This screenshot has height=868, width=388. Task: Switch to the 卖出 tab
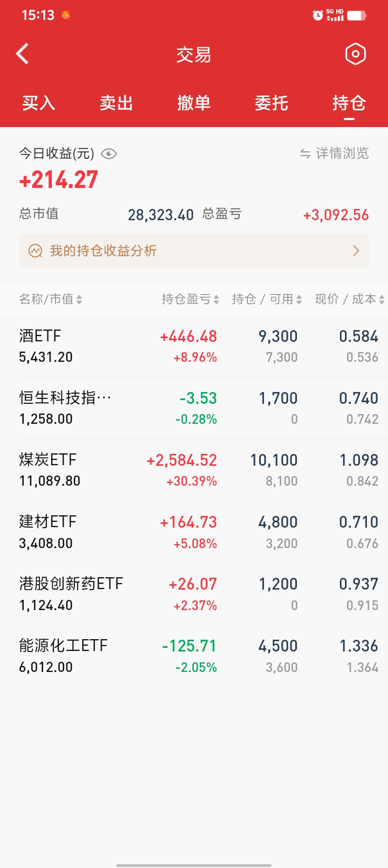116,103
